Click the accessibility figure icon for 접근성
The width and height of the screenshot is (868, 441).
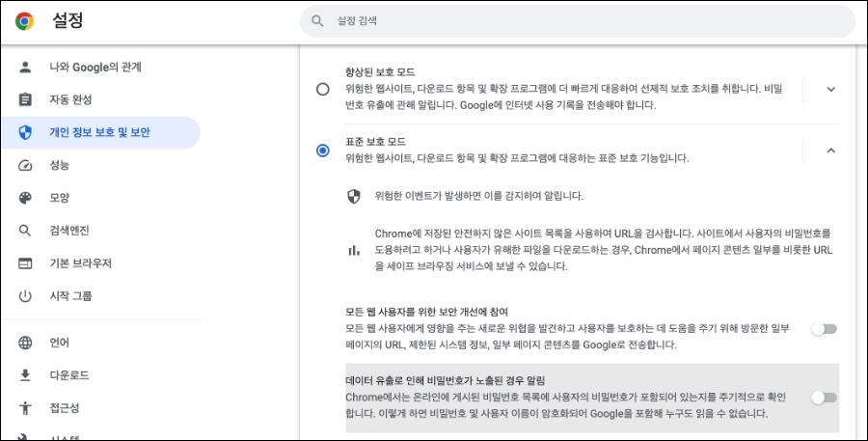click(x=25, y=408)
